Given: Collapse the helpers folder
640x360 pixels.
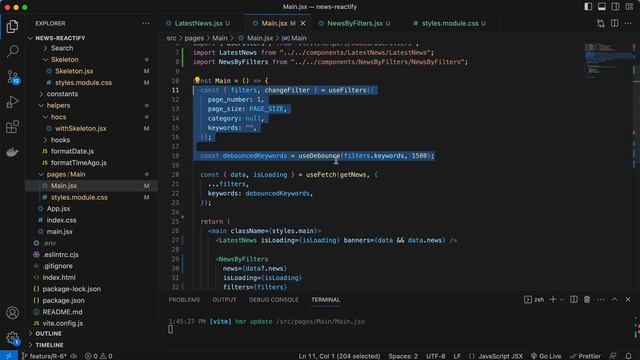Looking at the screenshot, I should coord(58,105).
